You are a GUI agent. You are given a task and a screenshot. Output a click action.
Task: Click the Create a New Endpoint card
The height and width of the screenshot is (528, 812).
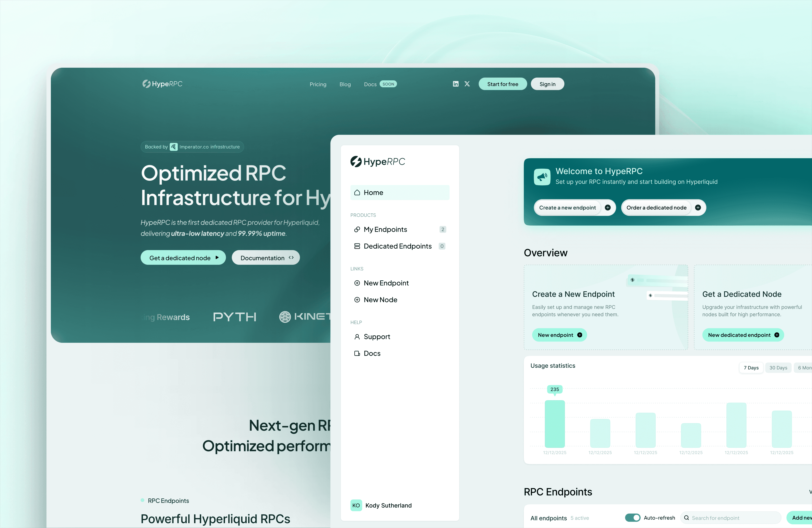(x=606, y=307)
